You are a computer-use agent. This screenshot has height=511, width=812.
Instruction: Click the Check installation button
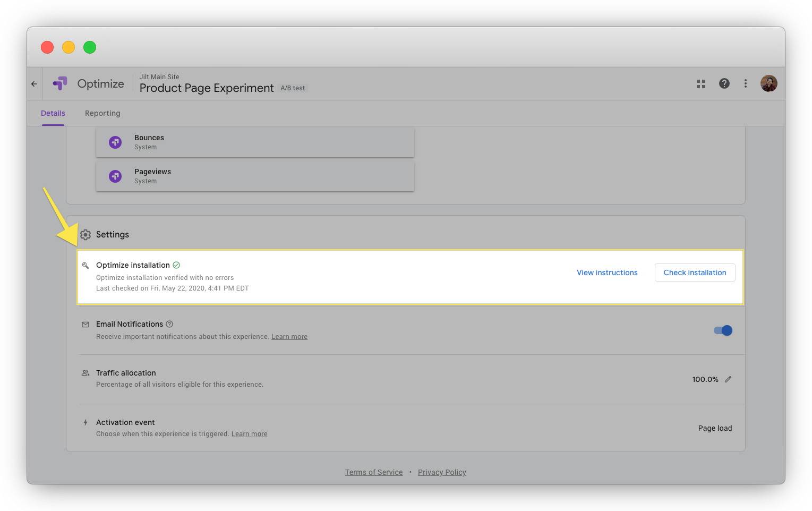695,272
